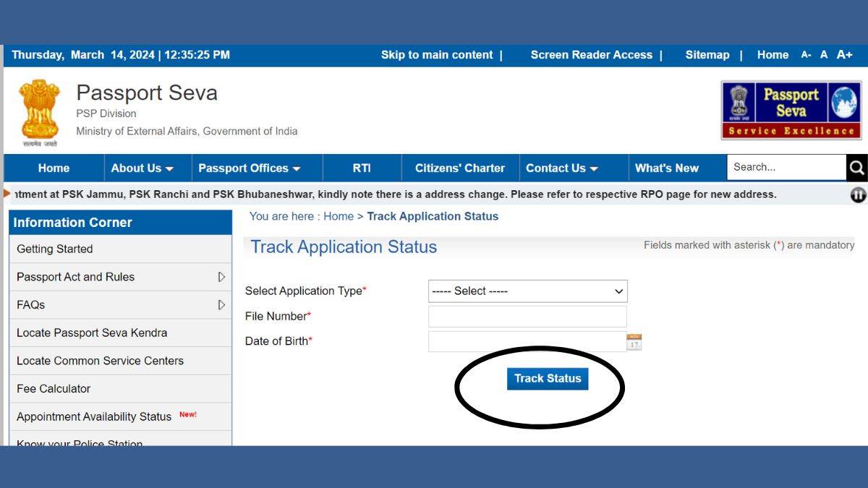Click the search magnifier icon
The image size is (868, 488).
click(x=857, y=168)
